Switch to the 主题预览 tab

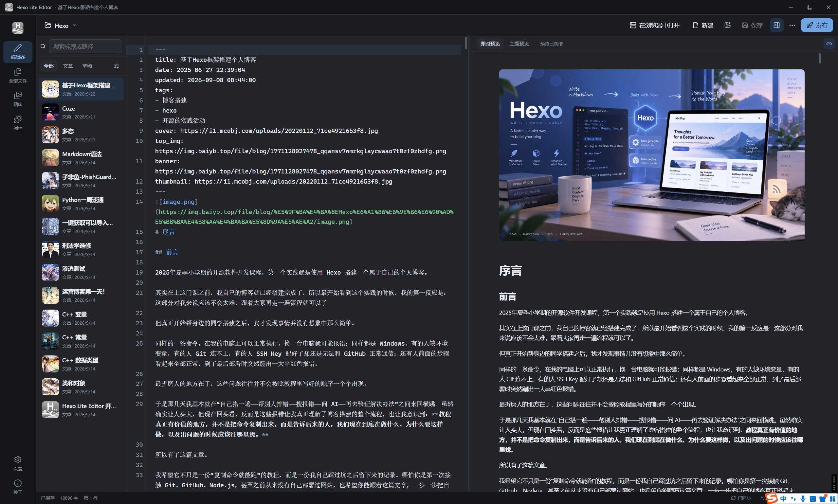pos(519,44)
